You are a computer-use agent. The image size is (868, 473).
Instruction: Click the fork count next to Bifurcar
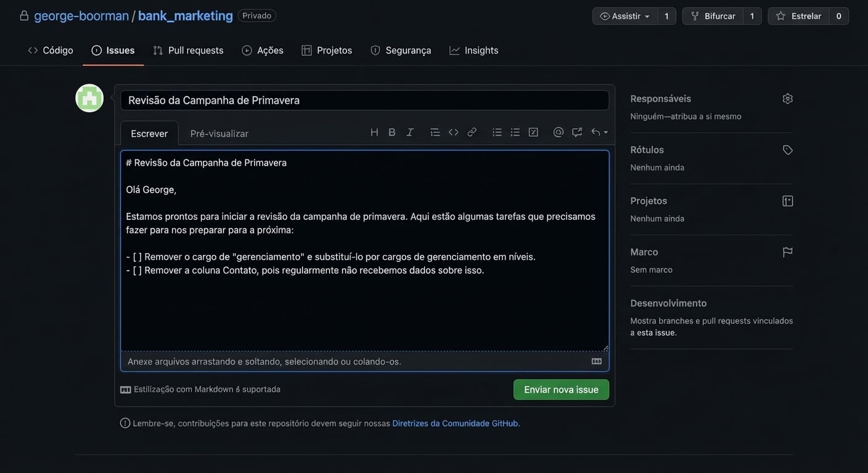tap(752, 16)
